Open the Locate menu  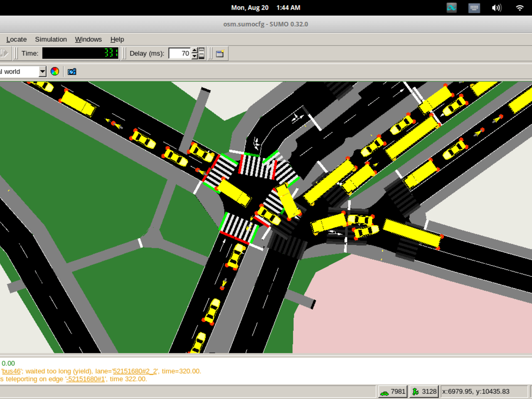click(17, 39)
